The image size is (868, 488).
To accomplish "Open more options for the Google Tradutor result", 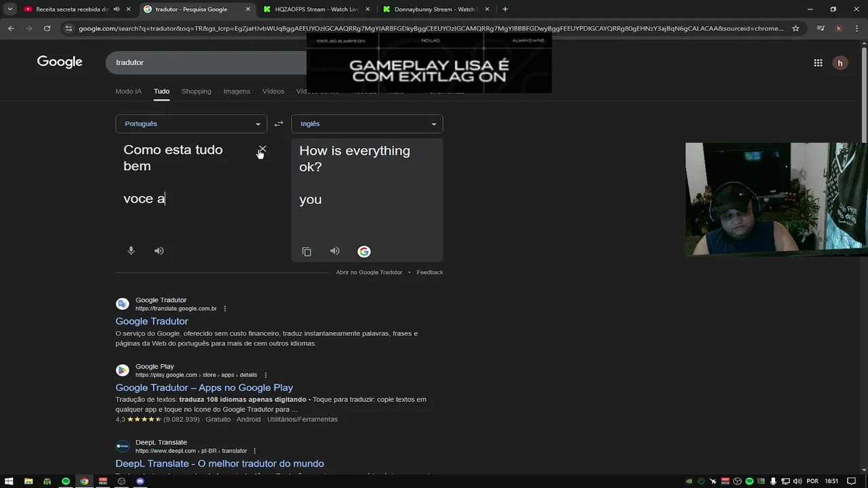I will [x=225, y=308].
